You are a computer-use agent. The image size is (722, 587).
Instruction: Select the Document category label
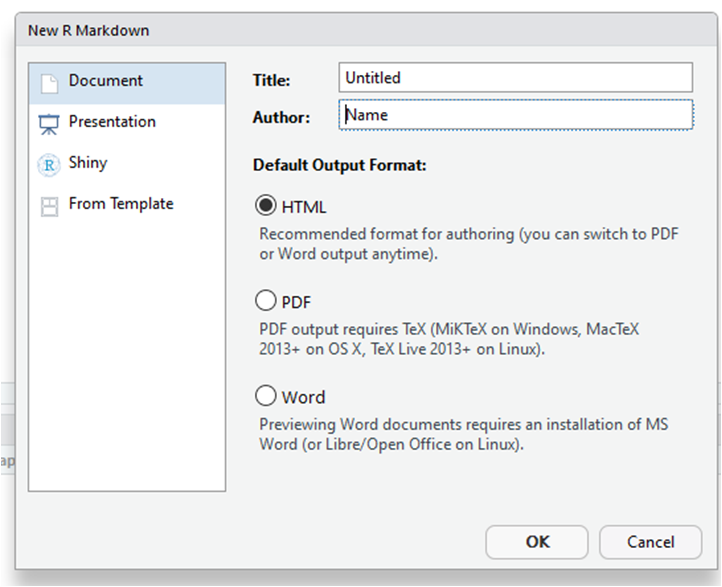click(x=106, y=81)
